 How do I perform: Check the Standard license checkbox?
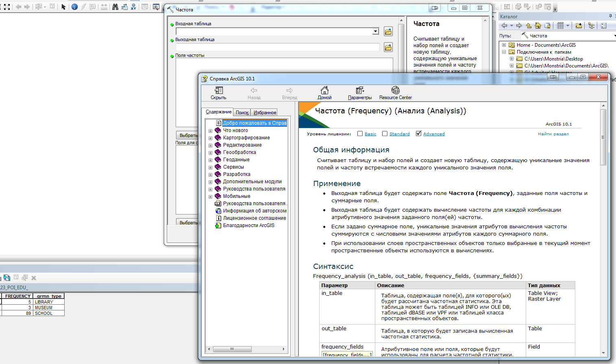coord(385,134)
